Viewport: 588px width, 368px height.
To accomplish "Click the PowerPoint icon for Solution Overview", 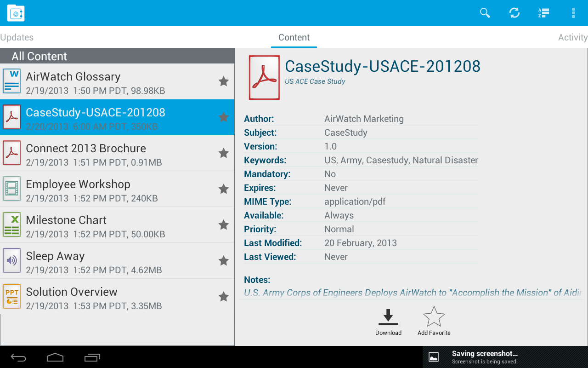I will pyautogui.click(x=11, y=296).
